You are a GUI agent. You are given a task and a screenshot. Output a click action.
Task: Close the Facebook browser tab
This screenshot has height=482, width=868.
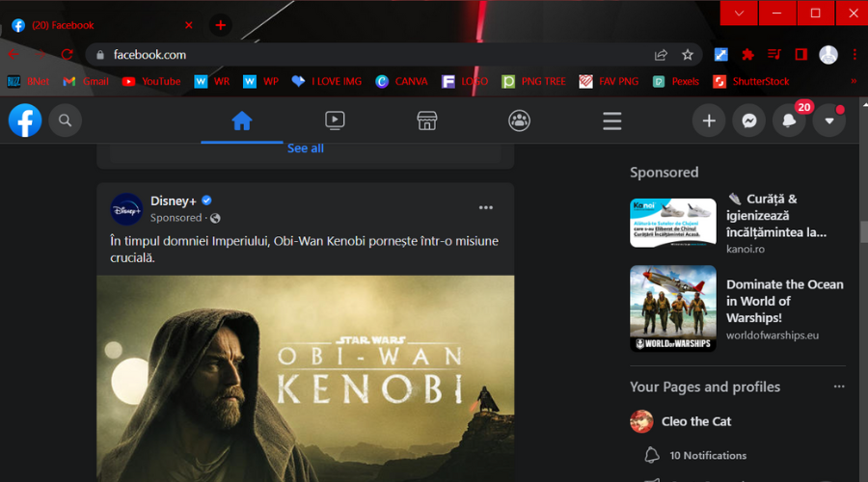coord(189,25)
